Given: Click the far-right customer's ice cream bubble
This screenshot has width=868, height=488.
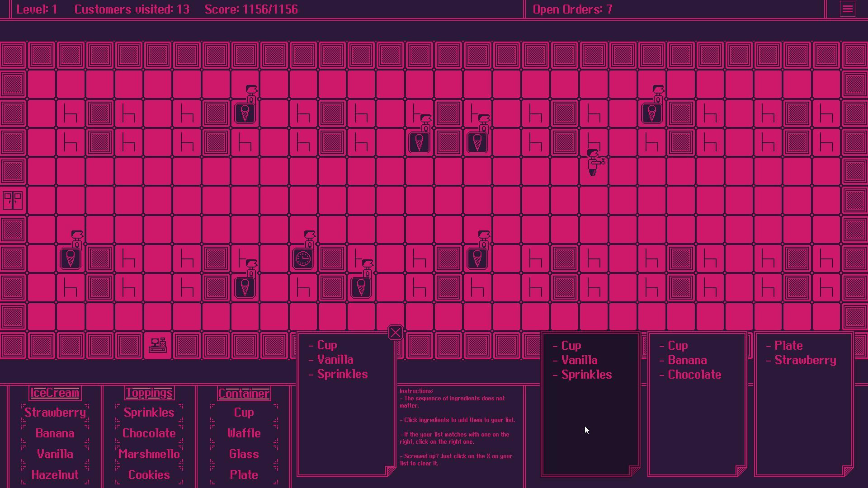Looking at the screenshot, I should tap(652, 113).
